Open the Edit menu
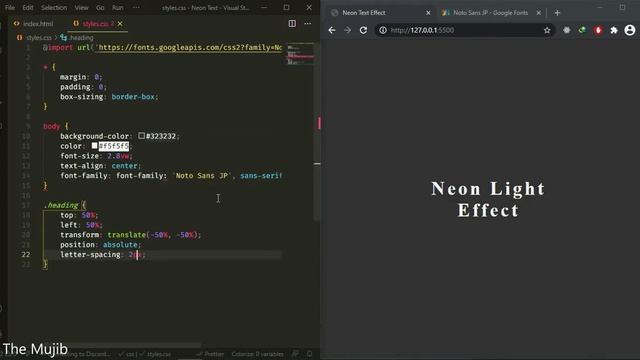The image size is (640, 360). click(28, 7)
